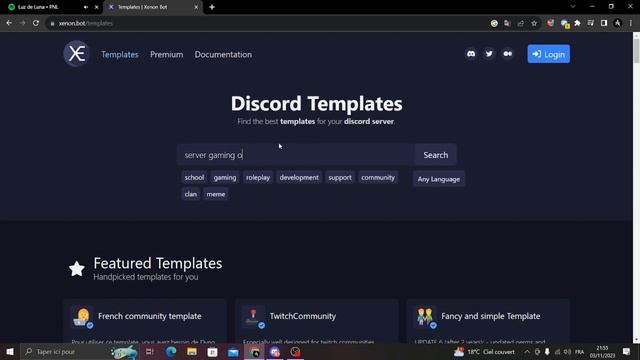Open the tab search chevron

573,7
